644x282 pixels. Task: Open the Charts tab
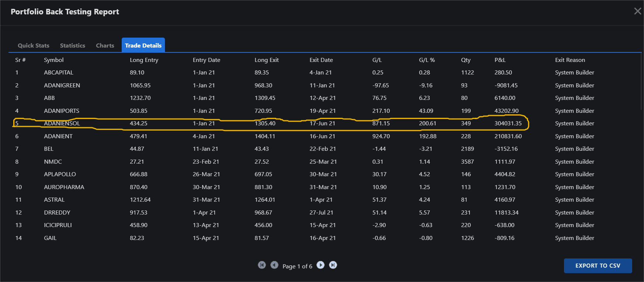pyautogui.click(x=105, y=45)
